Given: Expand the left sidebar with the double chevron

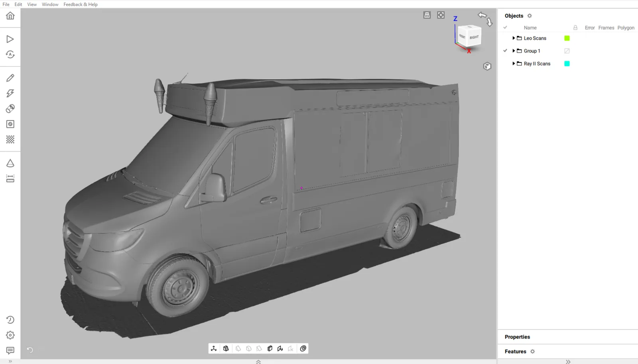Looking at the screenshot, I should [x=10, y=362].
